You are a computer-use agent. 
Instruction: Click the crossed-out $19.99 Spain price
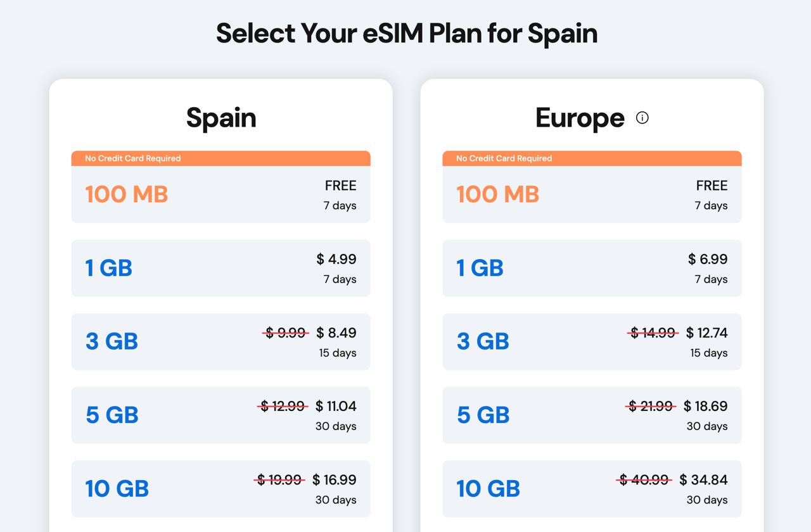[279, 479]
